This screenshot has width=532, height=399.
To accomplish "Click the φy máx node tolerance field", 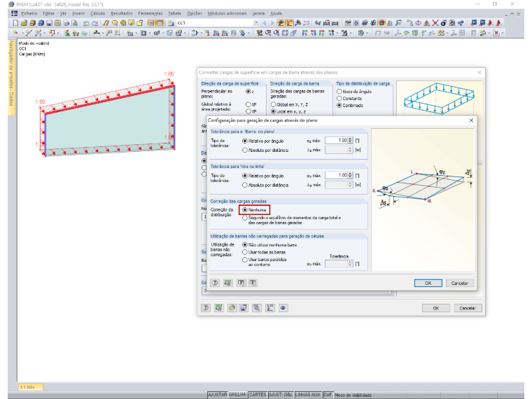I will 336,175.
